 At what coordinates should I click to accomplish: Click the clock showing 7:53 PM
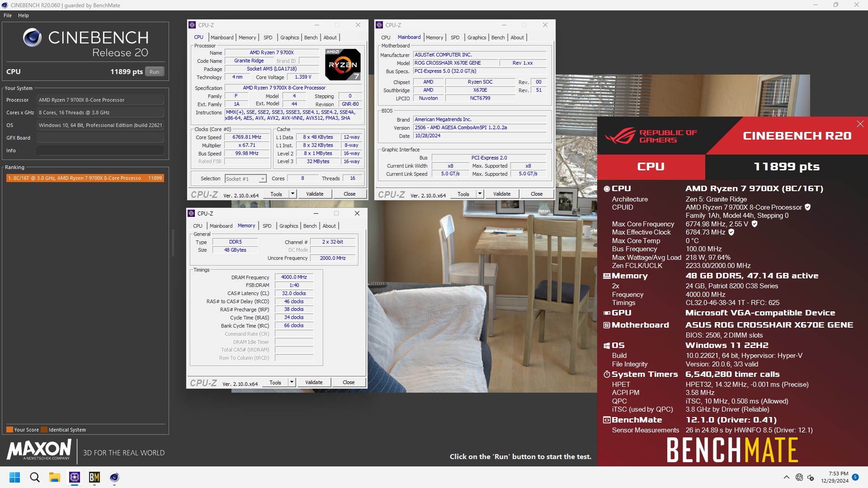(838, 474)
